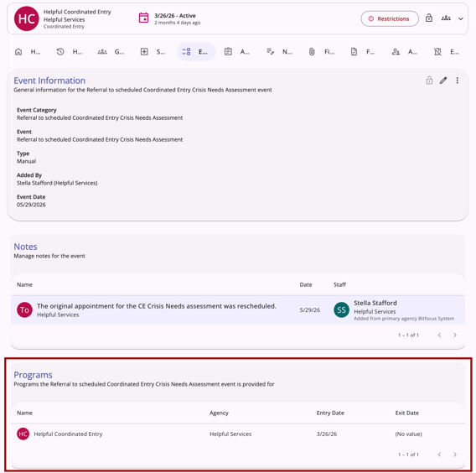The image size is (476, 473).
Task: Select the Assessments clipboard tab
Action: pyautogui.click(x=237, y=52)
